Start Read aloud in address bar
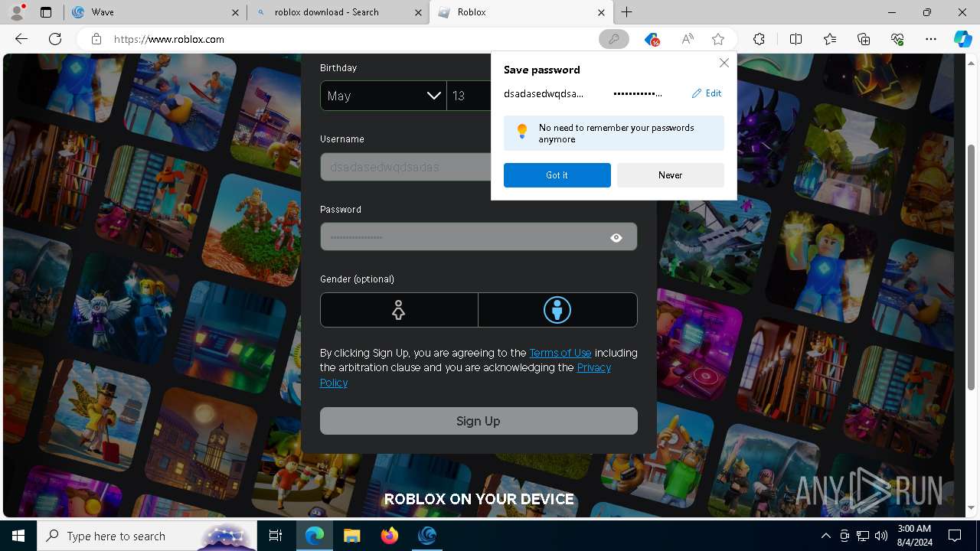This screenshot has height=551, width=980. pyautogui.click(x=688, y=39)
